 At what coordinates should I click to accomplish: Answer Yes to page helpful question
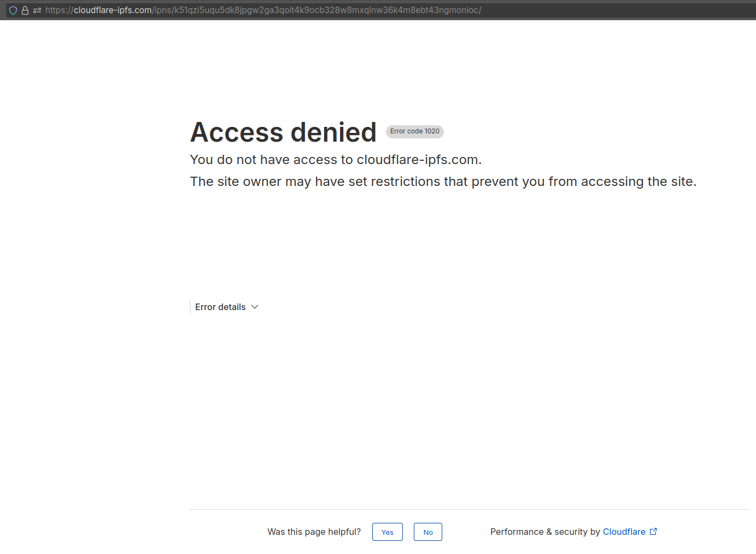click(x=388, y=532)
